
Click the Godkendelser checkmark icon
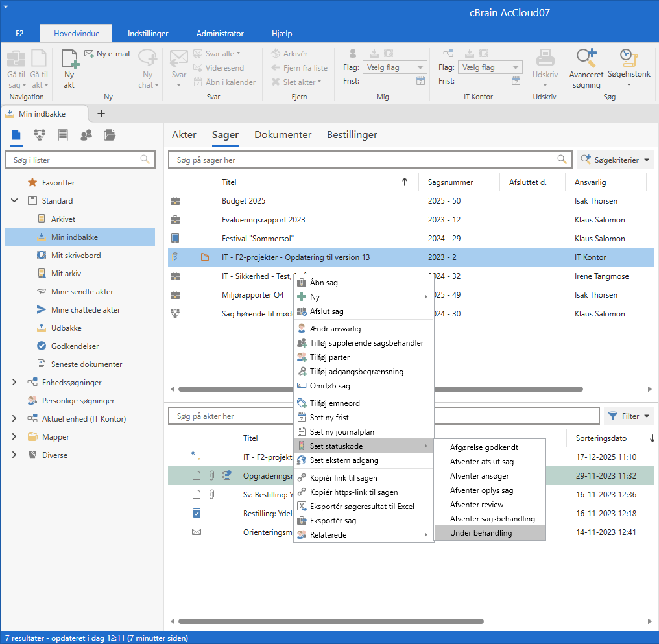(x=42, y=346)
